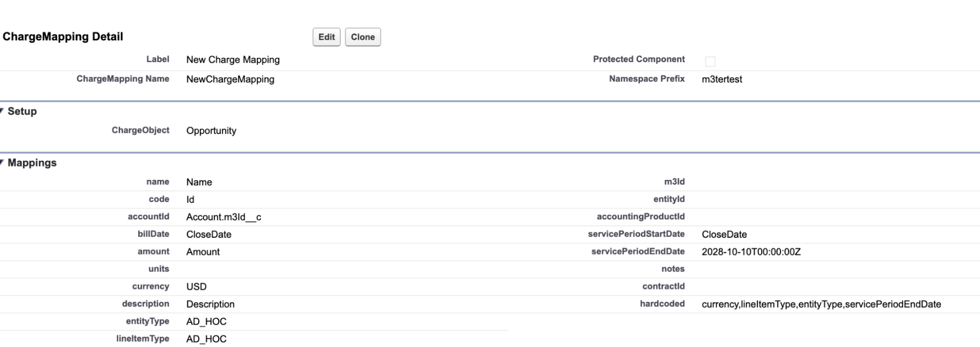Click the ChargeMapping Detail heading
This screenshot has width=980, height=347.
tap(63, 37)
